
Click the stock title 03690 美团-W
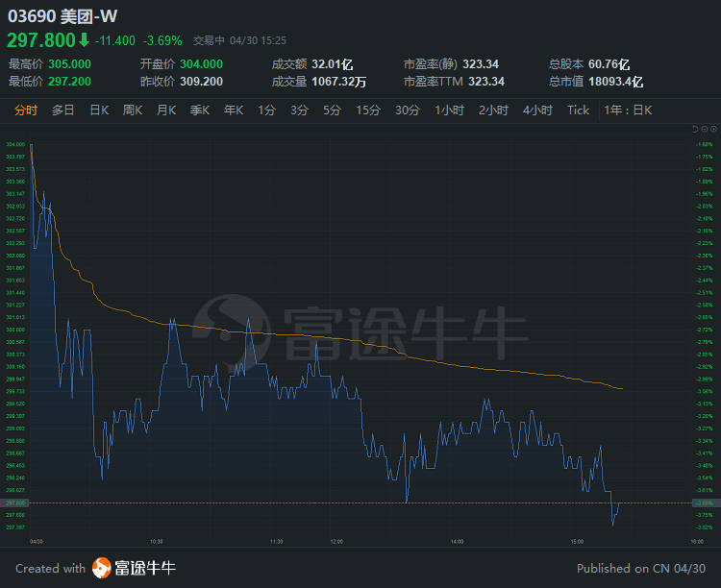coord(62,16)
